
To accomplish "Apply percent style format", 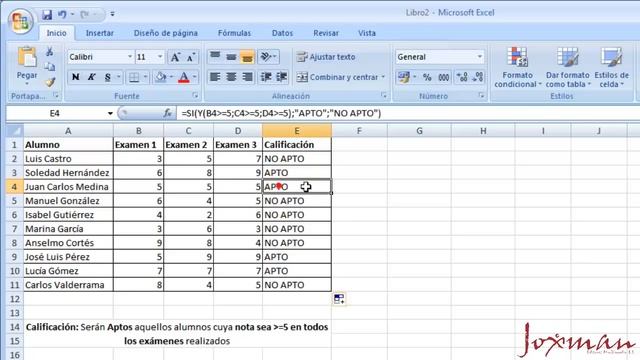I will point(427,77).
